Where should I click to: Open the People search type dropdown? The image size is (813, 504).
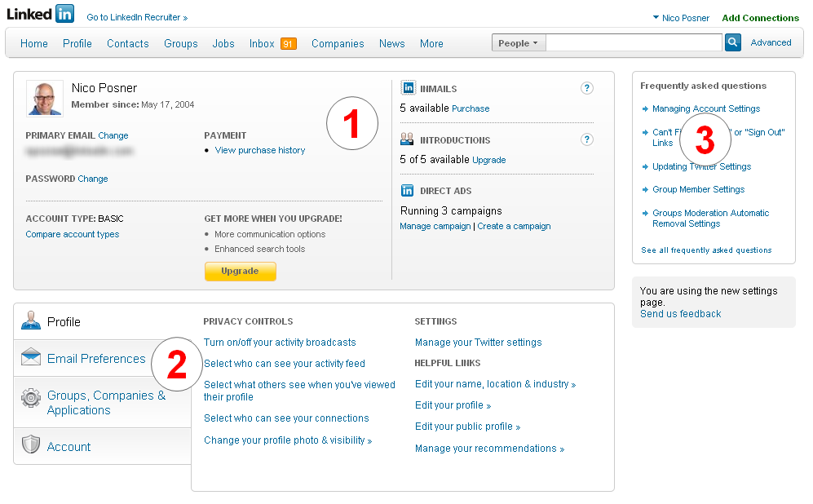(519, 43)
